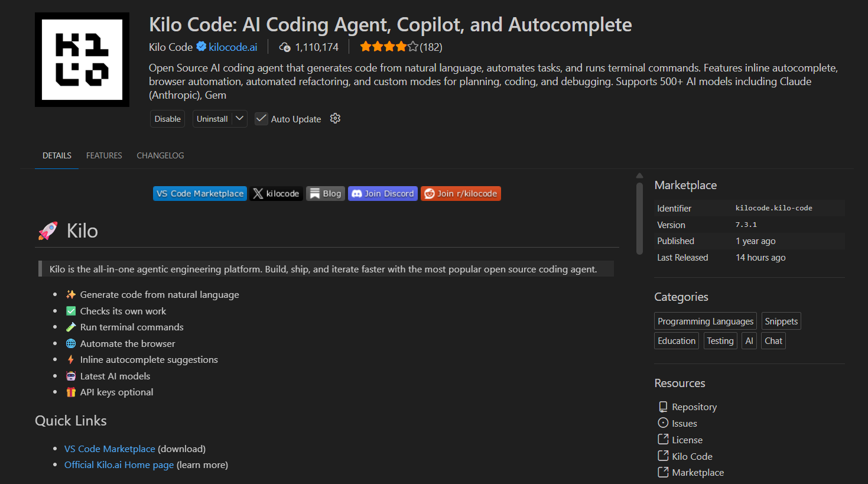This screenshot has width=868, height=484.
Task: Click the (182) rating count
Action: (431, 47)
